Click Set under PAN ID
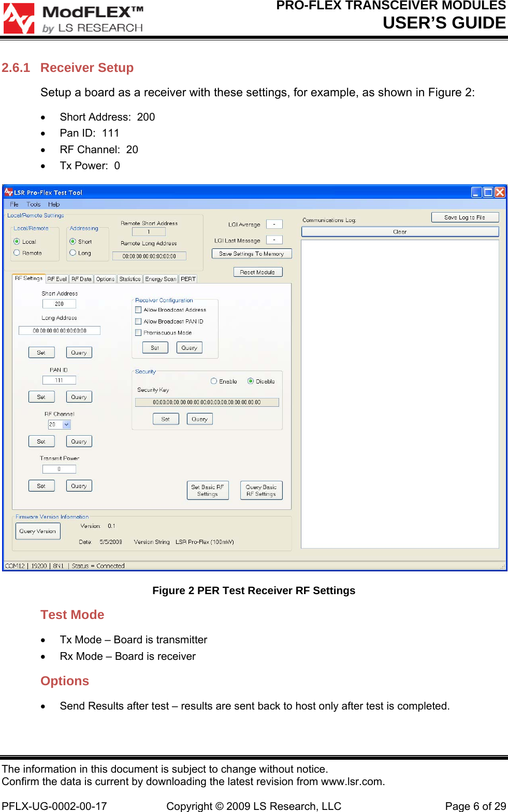The width and height of the screenshot is (508, 812). coord(41,397)
